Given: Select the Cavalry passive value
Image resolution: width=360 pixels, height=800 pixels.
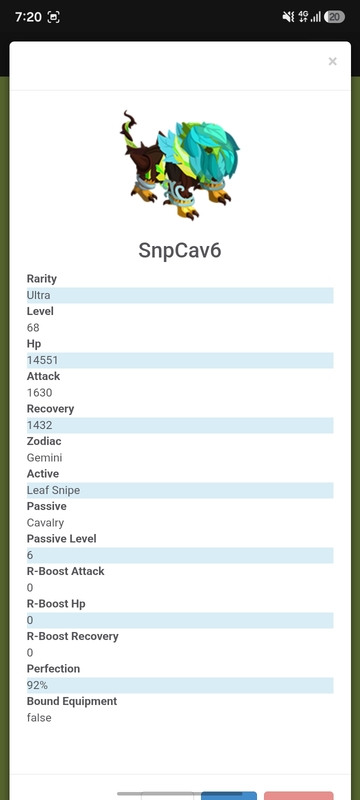Looking at the screenshot, I should (x=45, y=523).
